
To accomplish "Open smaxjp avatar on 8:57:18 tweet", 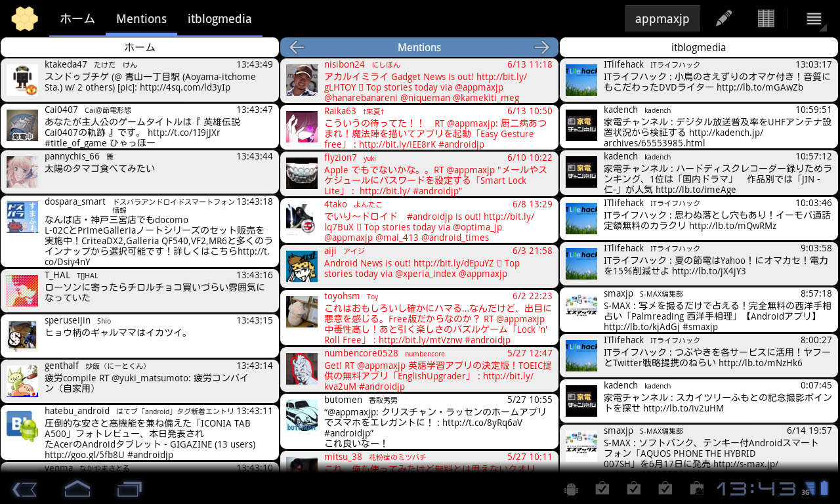I will [x=581, y=309].
